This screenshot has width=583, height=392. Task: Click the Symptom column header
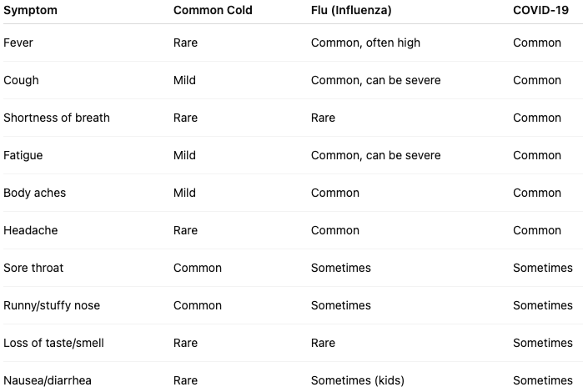click(30, 10)
